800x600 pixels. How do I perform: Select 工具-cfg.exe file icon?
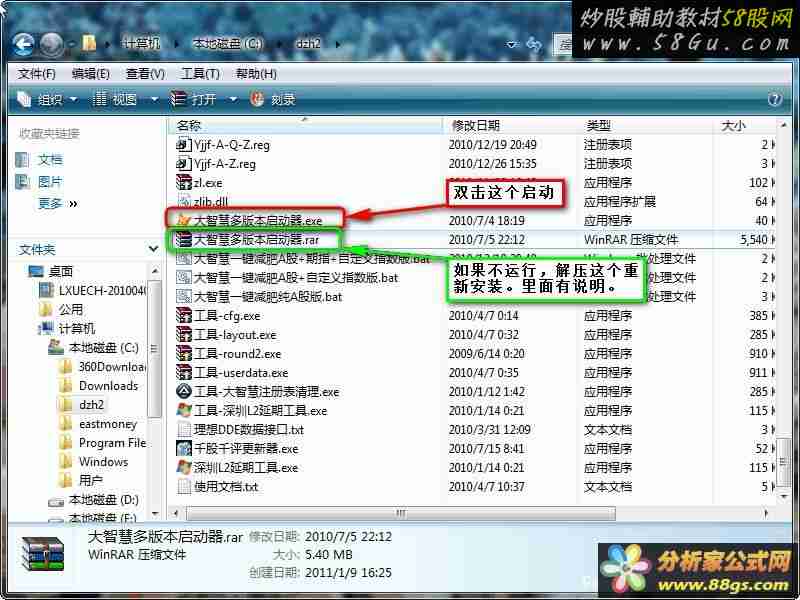(183, 315)
